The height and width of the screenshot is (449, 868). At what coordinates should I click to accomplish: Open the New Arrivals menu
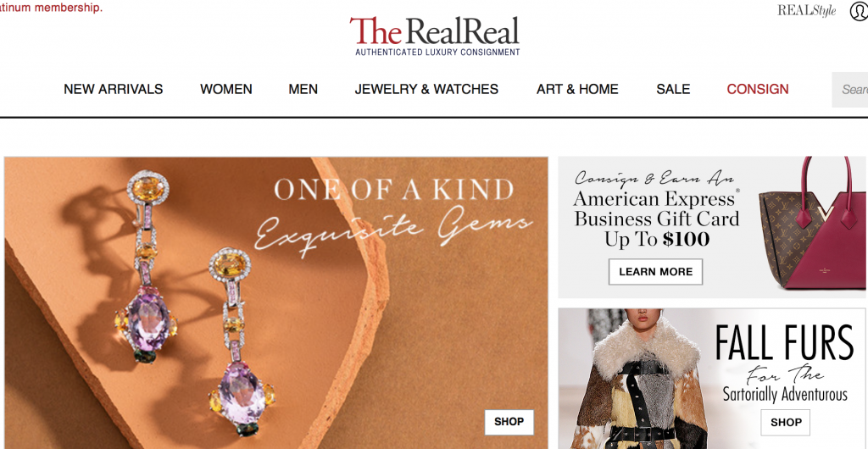click(x=113, y=89)
